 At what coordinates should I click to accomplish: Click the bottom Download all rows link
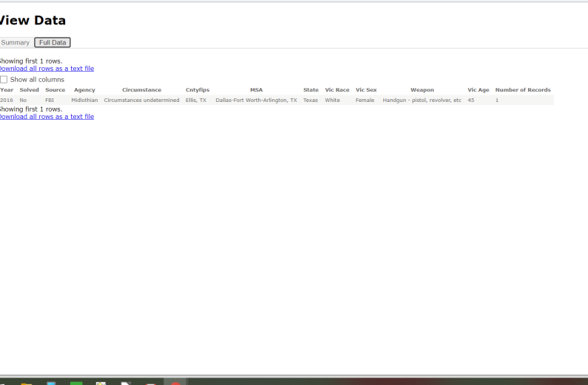[46, 117]
